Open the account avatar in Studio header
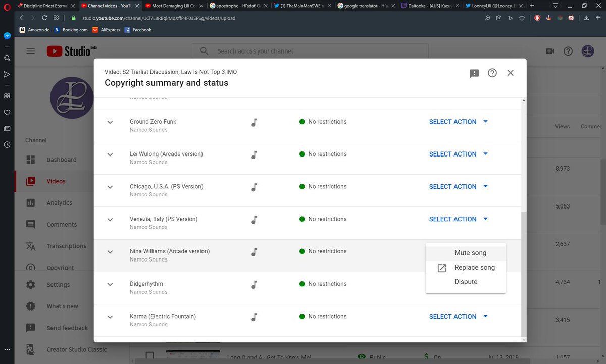 588,51
